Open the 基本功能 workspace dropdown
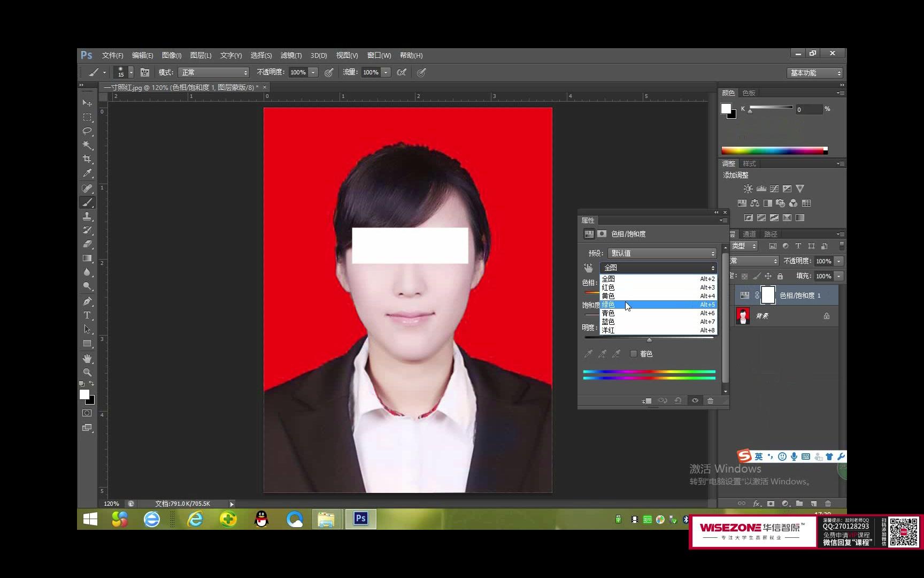The width and height of the screenshot is (924, 578). coord(815,73)
